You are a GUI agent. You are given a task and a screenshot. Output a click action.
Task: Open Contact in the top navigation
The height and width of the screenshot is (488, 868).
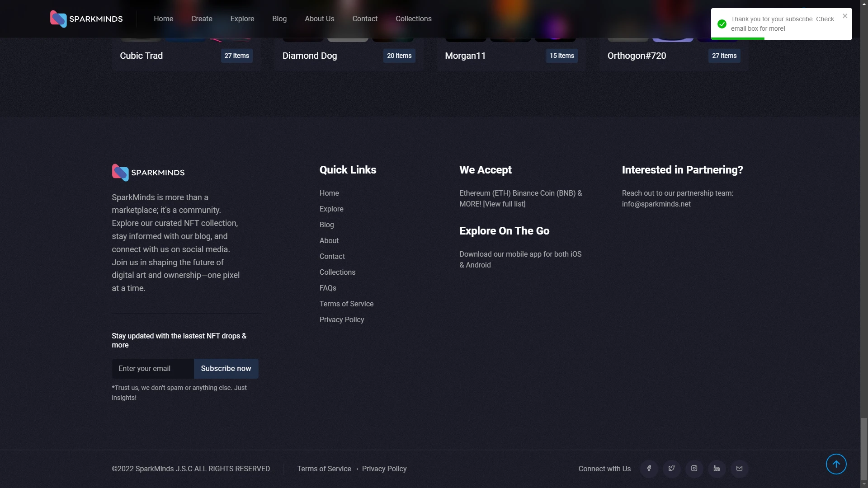coord(365,19)
